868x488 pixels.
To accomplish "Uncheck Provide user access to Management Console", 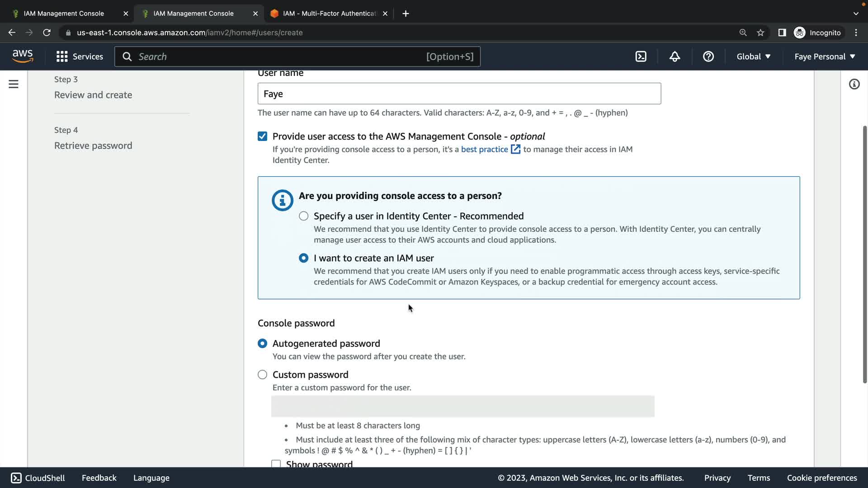I will click(x=262, y=136).
